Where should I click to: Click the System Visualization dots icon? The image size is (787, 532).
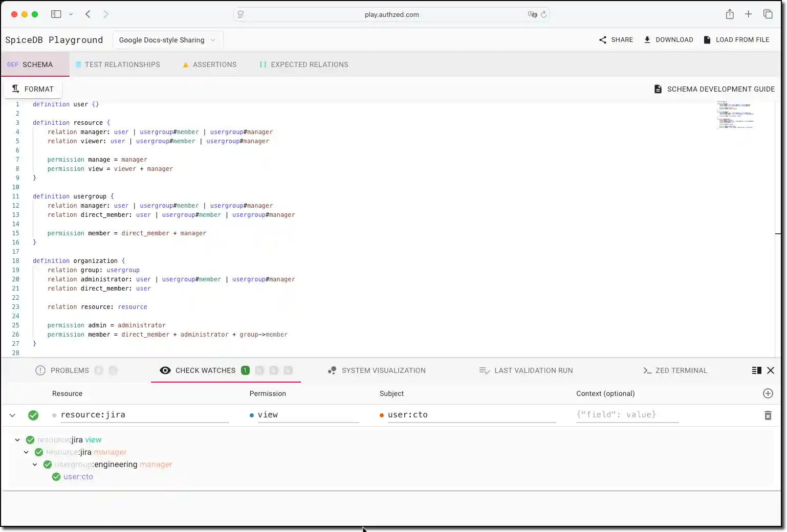coord(332,370)
